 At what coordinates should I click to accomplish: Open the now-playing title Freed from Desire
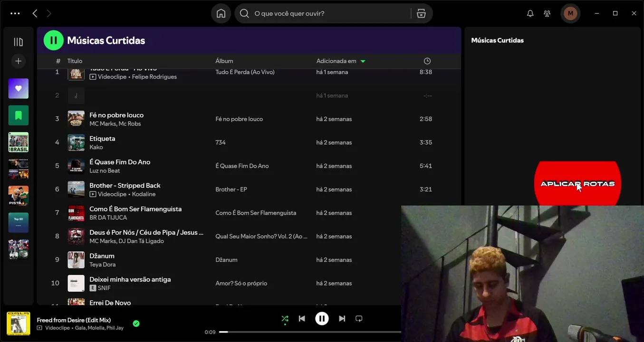(x=74, y=320)
